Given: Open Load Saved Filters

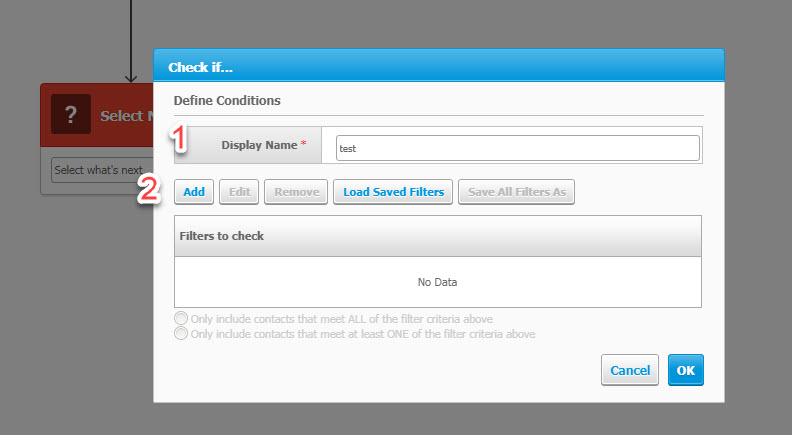Looking at the screenshot, I should pyautogui.click(x=393, y=192).
